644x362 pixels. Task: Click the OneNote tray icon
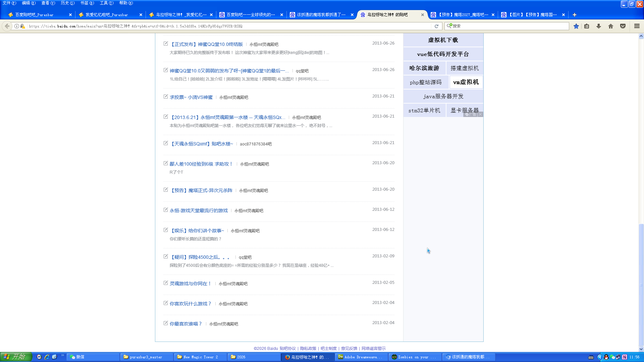[x=625, y=357]
